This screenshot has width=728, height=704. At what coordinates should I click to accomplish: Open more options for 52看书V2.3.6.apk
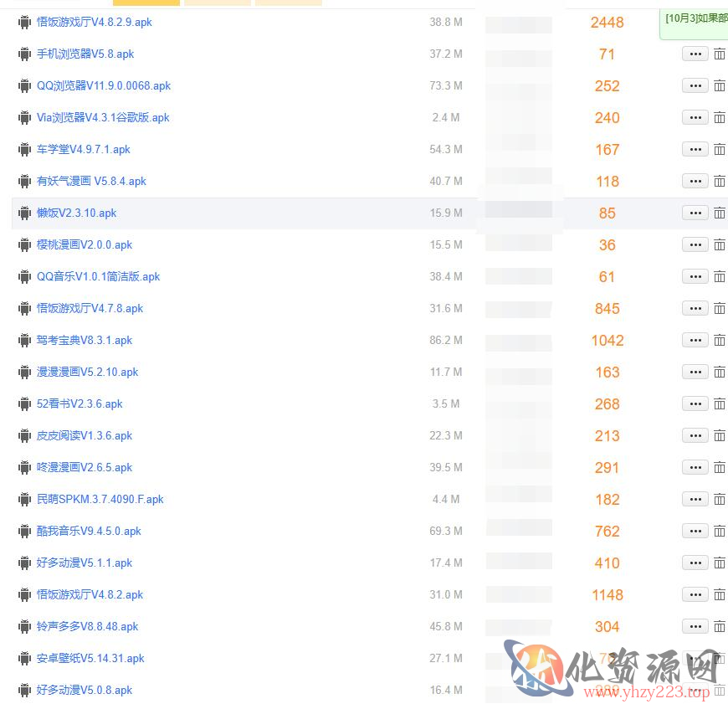[695, 404]
